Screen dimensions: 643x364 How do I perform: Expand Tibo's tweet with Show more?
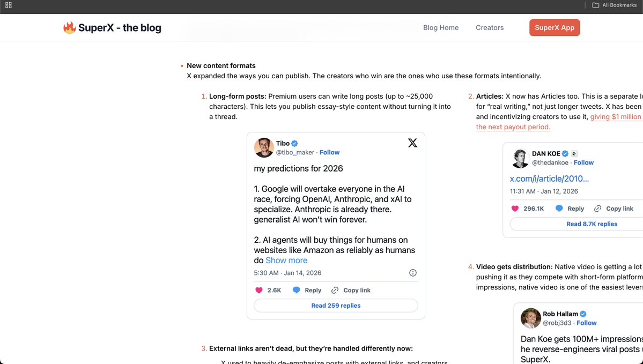coord(286,261)
